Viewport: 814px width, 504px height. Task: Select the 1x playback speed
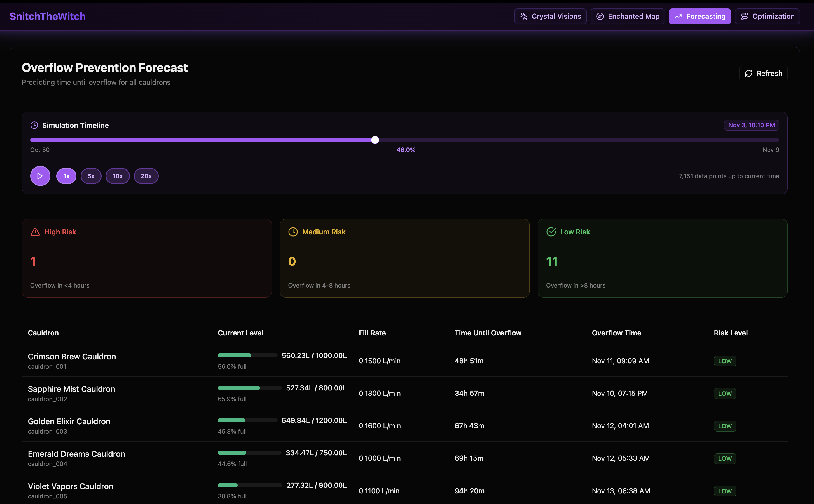point(66,176)
